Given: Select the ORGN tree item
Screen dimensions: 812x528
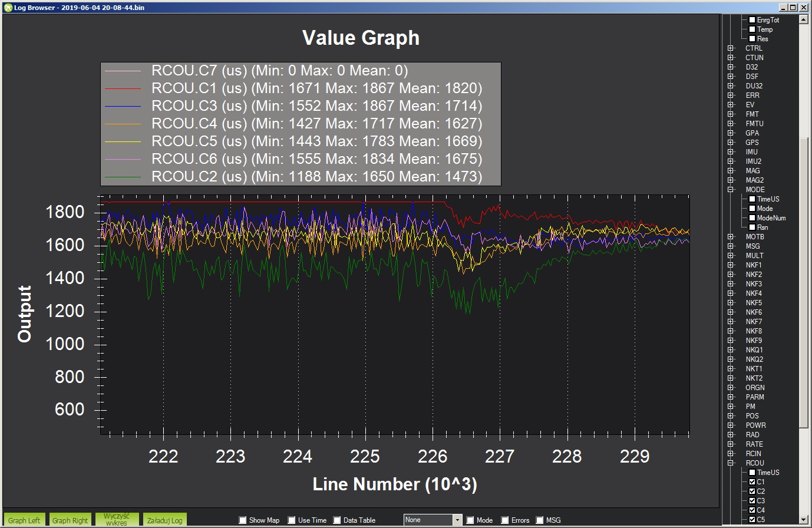Looking at the screenshot, I should [755, 387].
